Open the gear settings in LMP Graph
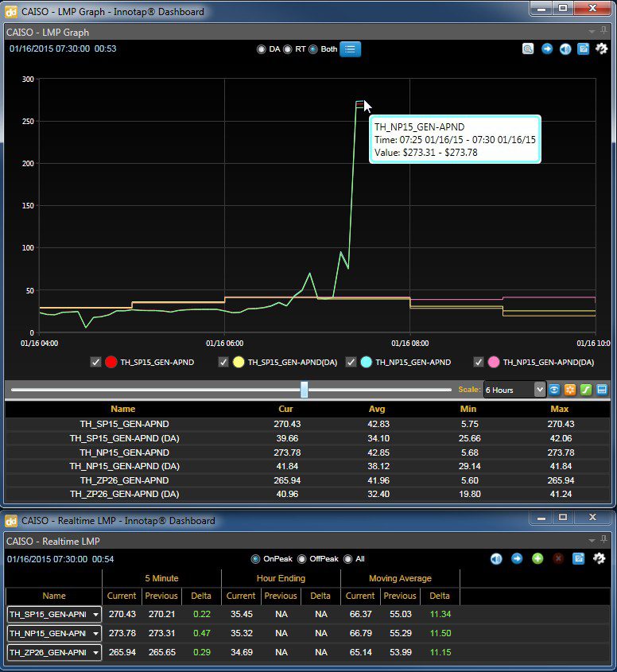This screenshot has height=672, width=617. tap(602, 49)
